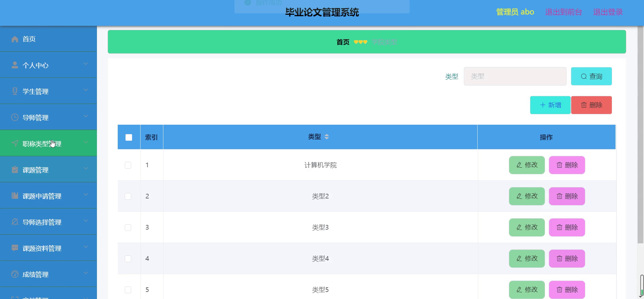Expand the 课题管理 chevron
Viewport: 644px width, 299px height.
point(86,168)
